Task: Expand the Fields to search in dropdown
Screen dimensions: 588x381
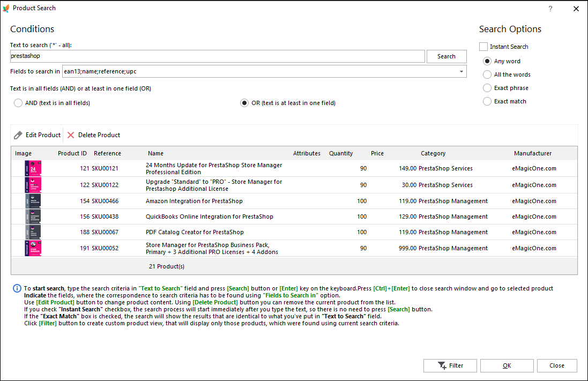Action: pyautogui.click(x=462, y=72)
